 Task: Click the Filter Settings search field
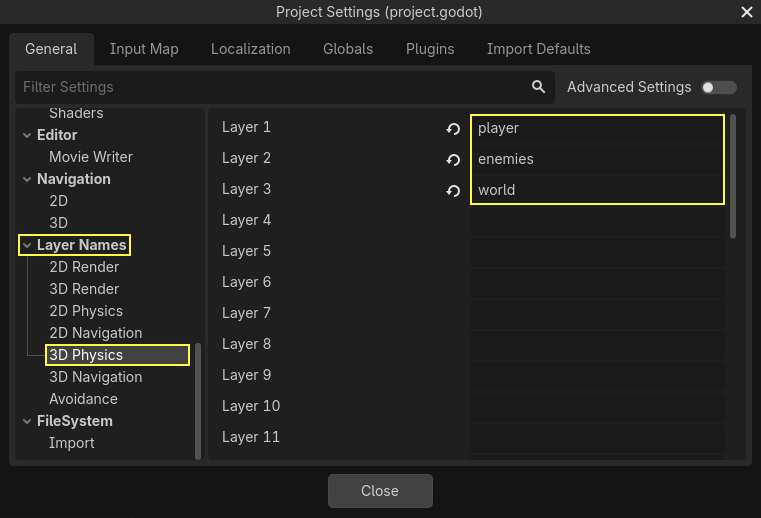coord(270,87)
